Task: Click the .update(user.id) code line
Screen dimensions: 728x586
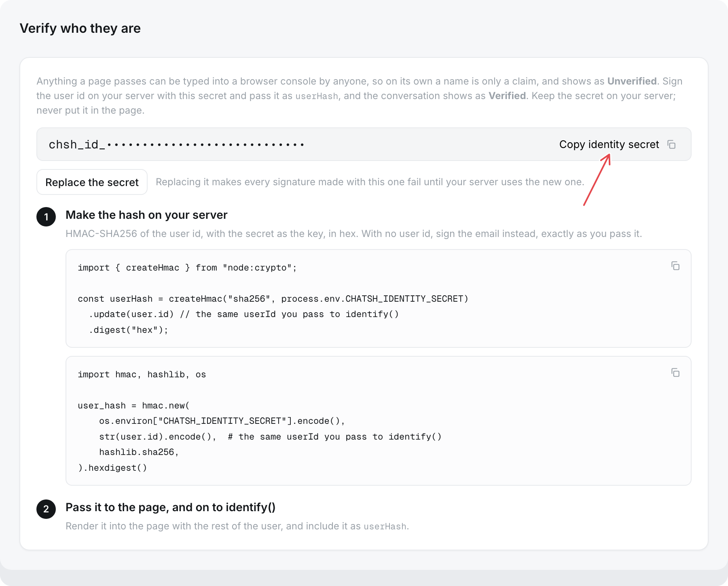Action: click(243, 314)
